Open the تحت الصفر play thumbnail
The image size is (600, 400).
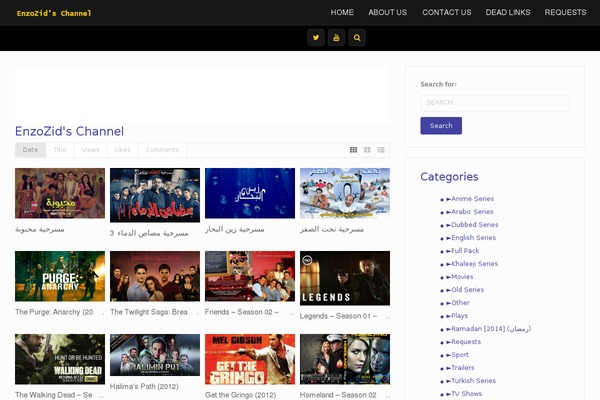[x=345, y=193]
